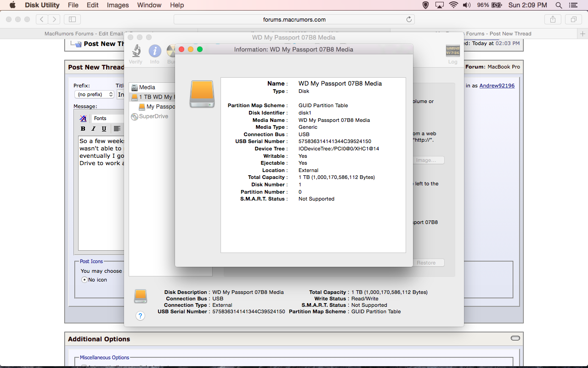Click the help question mark button in Disk Utility
The image size is (588, 368).
pos(141,316)
